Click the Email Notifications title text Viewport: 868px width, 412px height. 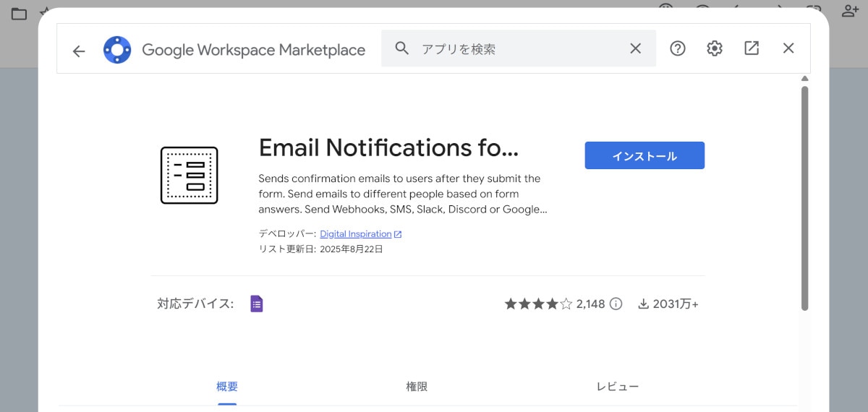point(388,147)
